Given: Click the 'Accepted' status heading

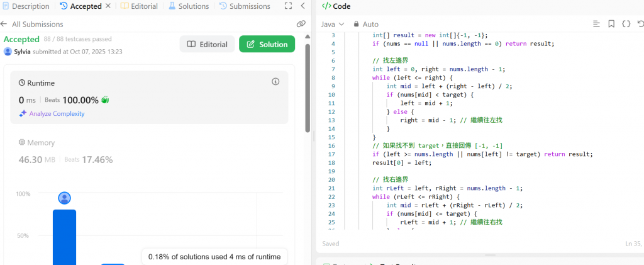Looking at the screenshot, I should 21,39.
